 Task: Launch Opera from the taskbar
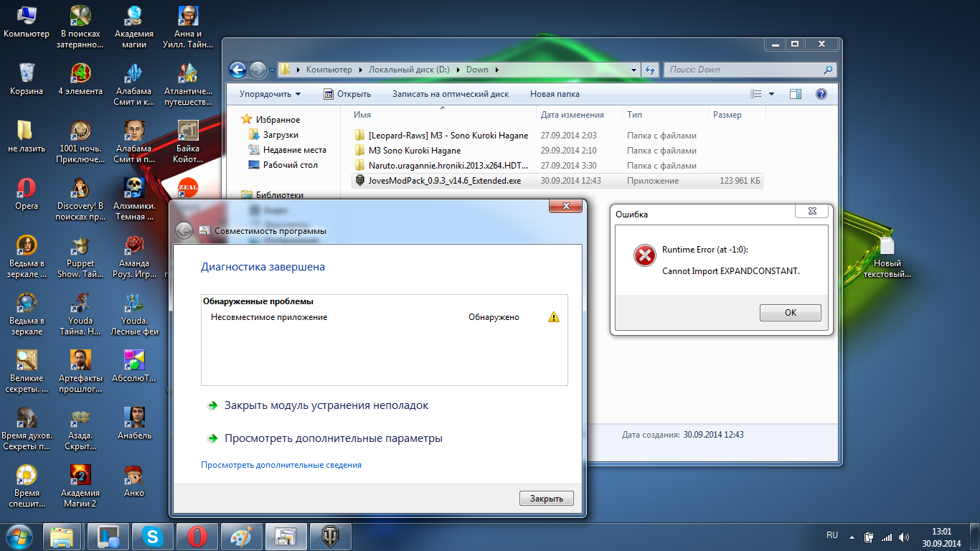(x=197, y=536)
